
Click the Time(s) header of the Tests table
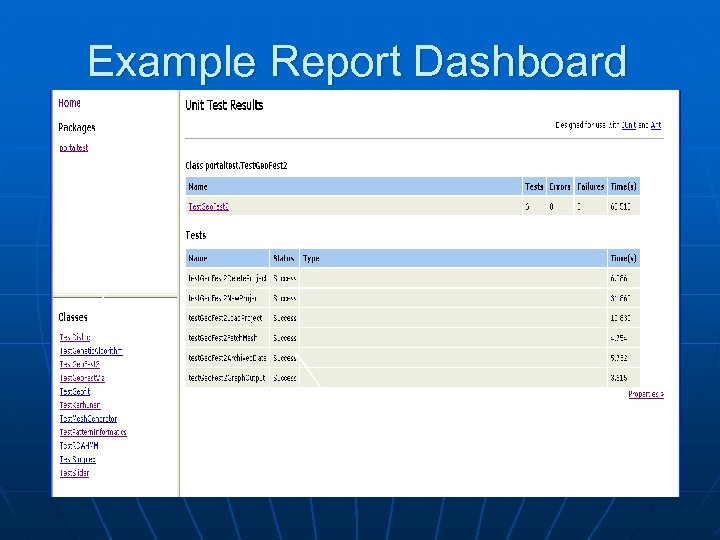point(624,258)
